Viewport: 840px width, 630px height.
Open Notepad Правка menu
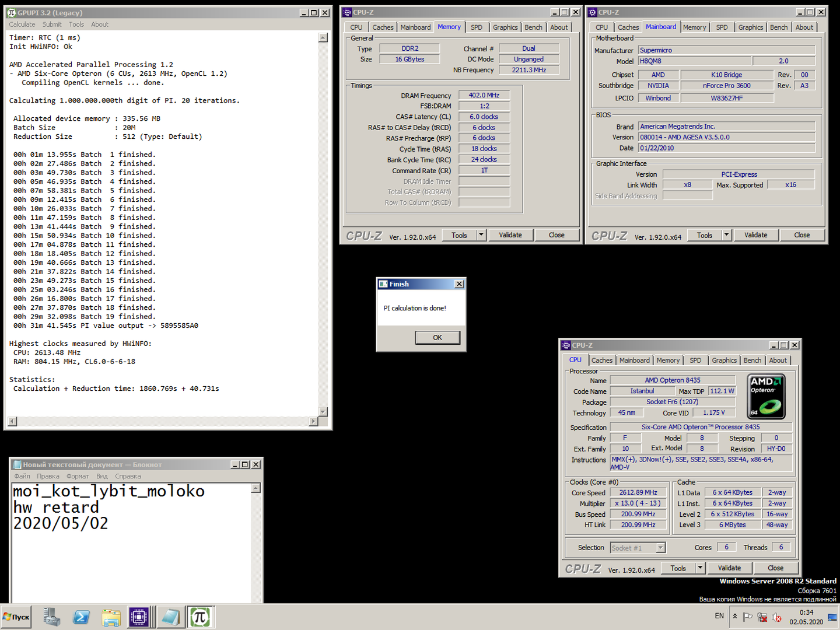(48, 477)
